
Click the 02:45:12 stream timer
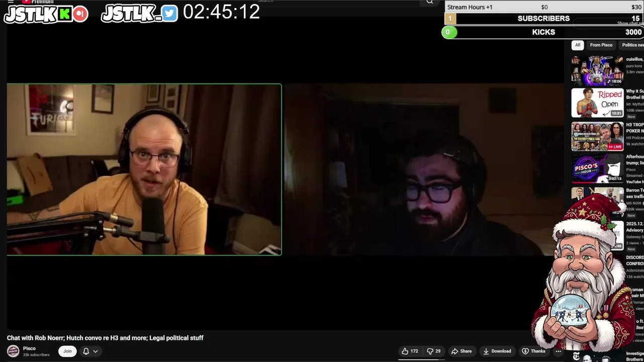[221, 13]
